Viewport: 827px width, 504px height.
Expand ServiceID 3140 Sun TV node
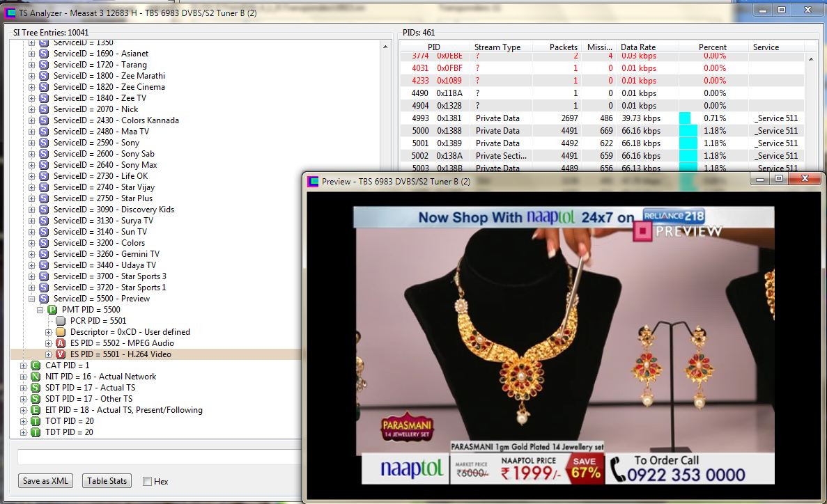(31, 232)
